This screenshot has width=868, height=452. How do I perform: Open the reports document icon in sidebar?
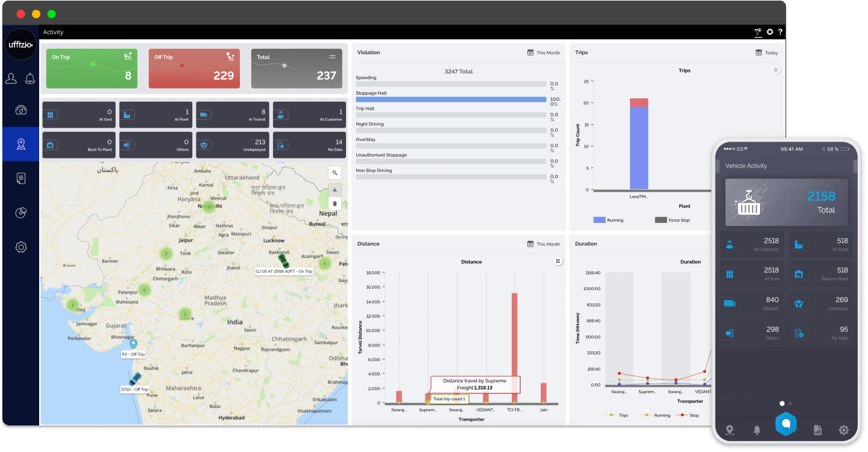pos(21,178)
